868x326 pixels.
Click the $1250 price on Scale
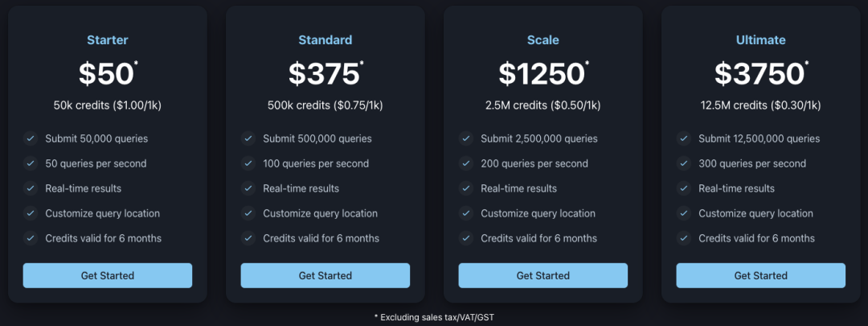coord(542,74)
